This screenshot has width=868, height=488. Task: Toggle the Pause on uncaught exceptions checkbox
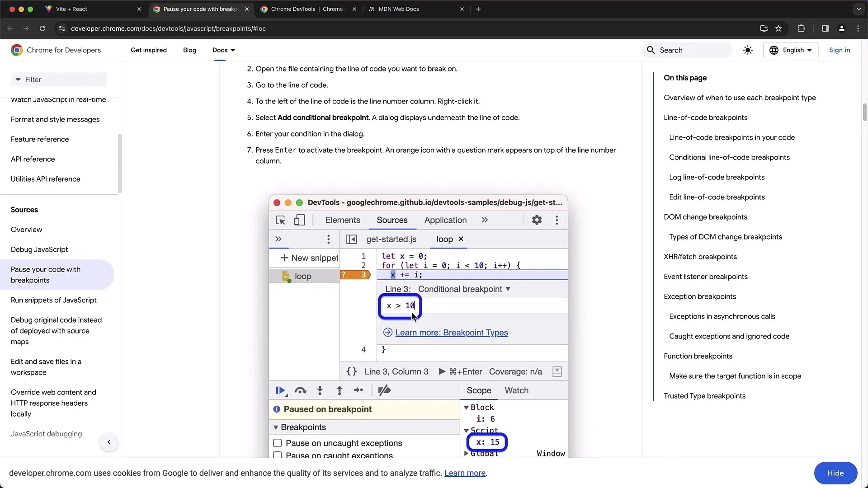pos(278,443)
